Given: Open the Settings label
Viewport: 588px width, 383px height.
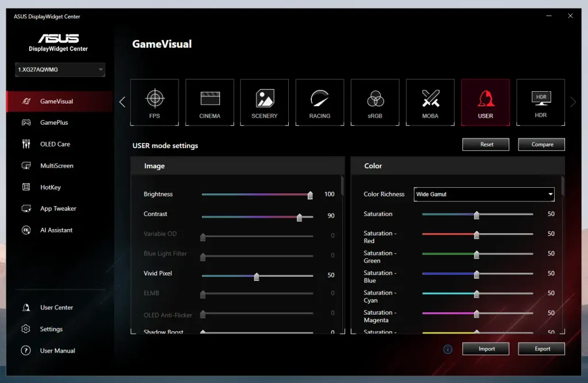Looking at the screenshot, I should (51, 329).
